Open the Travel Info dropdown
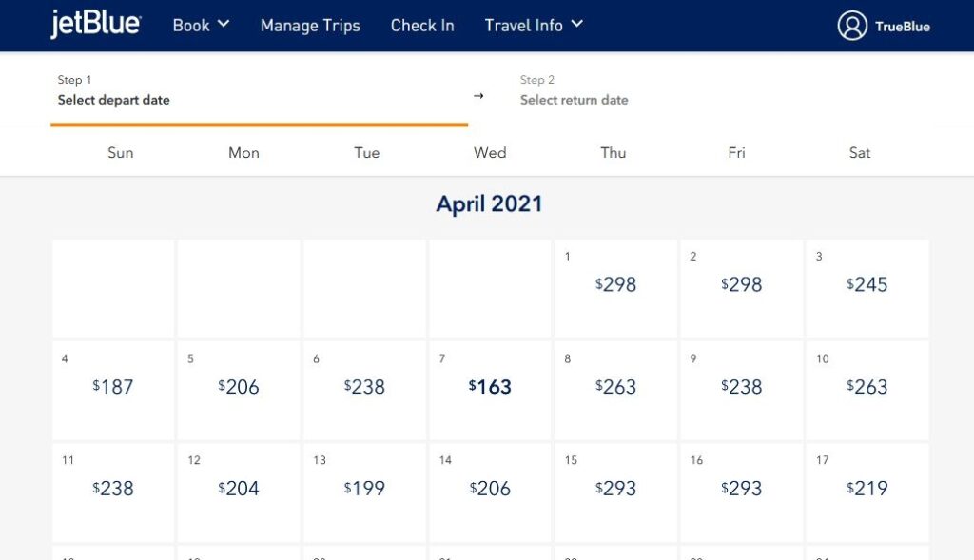This screenshot has width=974, height=560. [x=534, y=26]
